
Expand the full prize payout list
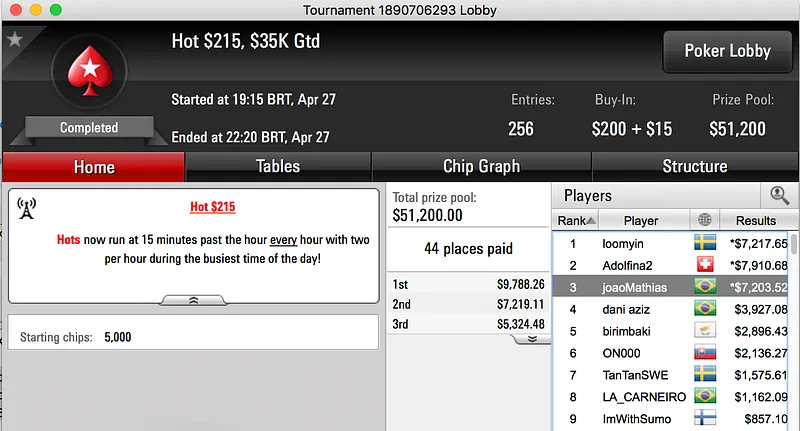pos(530,339)
